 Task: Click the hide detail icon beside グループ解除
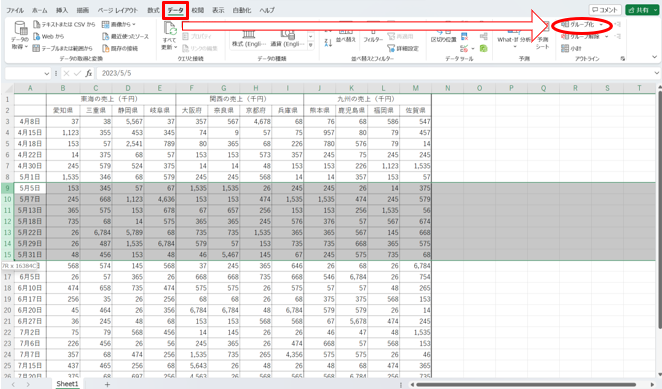click(x=617, y=36)
